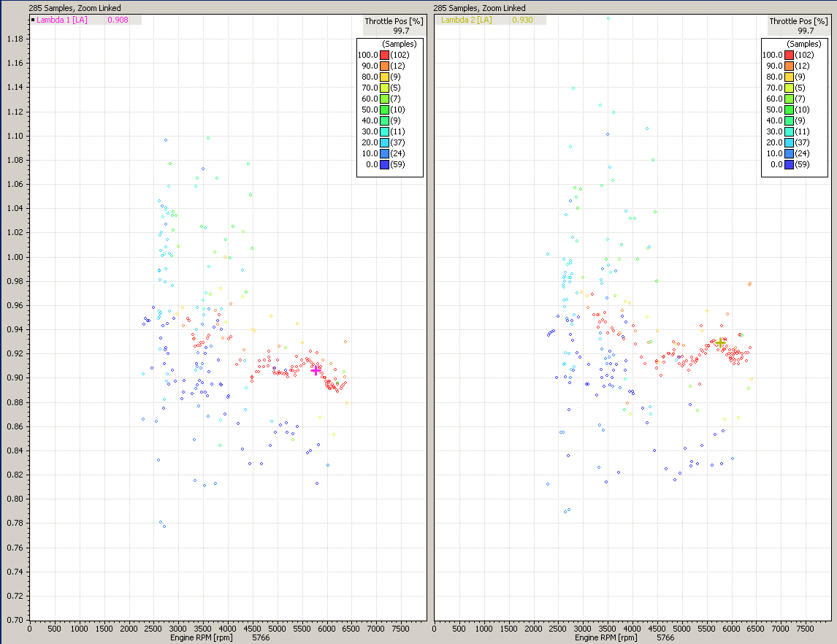Select the blue 0.0 swatch in Lambda 1 legend
This screenshot has width=837, height=644.
click(x=384, y=164)
